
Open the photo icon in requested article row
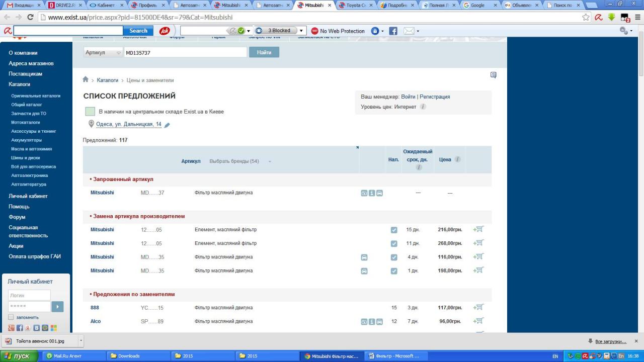(364, 193)
